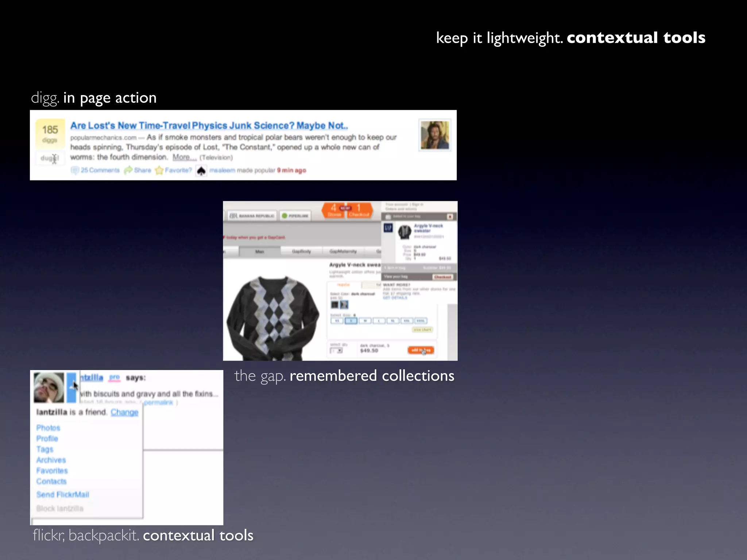Image resolution: width=747 pixels, height=560 pixels.
Task: Select the GapMaternity category tab
Action: coord(343,252)
